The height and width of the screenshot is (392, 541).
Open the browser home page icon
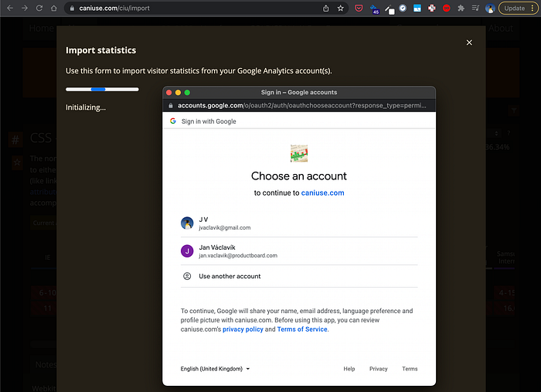54,8
